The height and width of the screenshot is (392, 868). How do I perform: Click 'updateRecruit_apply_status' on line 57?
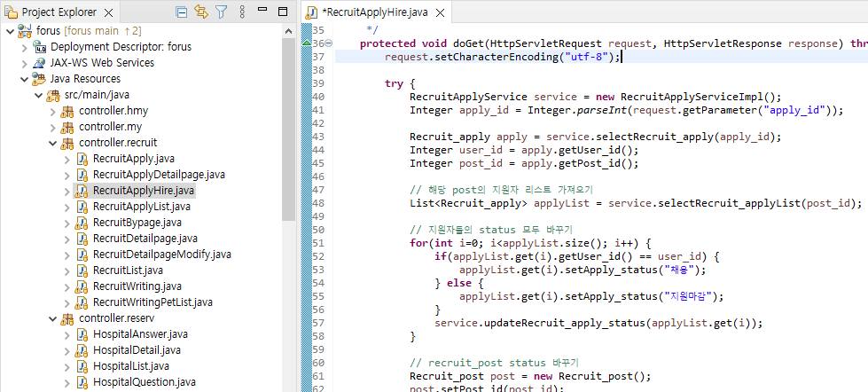tap(565, 323)
